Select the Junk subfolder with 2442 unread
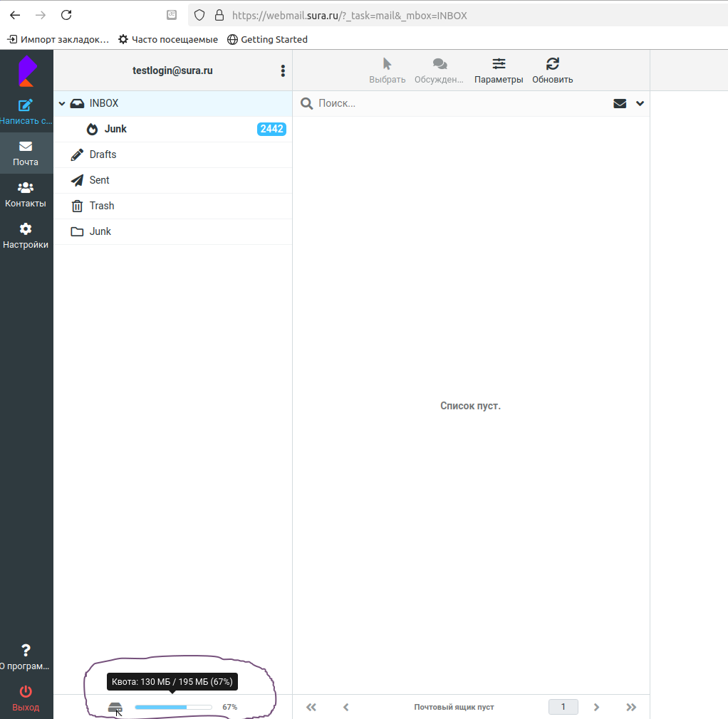Viewport: 728px width, 719px height. coord(115,129)
